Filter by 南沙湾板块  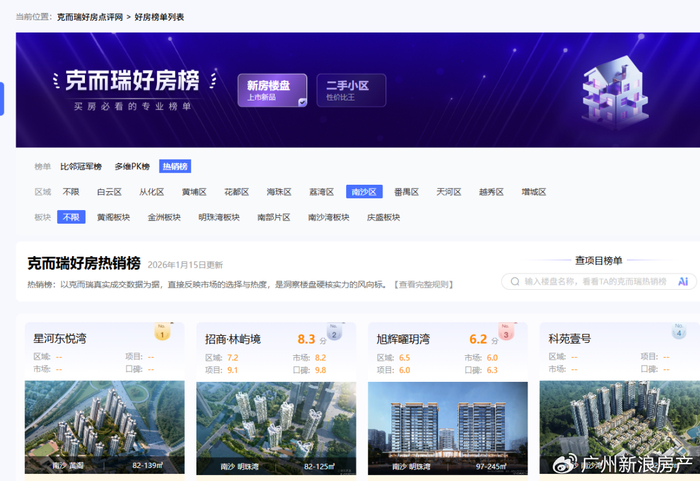click(329, 217)
